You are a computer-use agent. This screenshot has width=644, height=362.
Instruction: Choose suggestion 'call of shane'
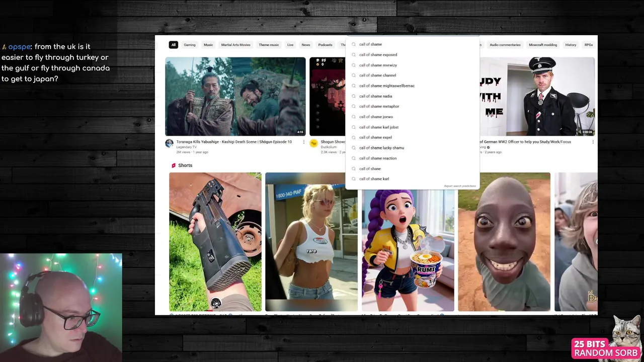(413, 169)
